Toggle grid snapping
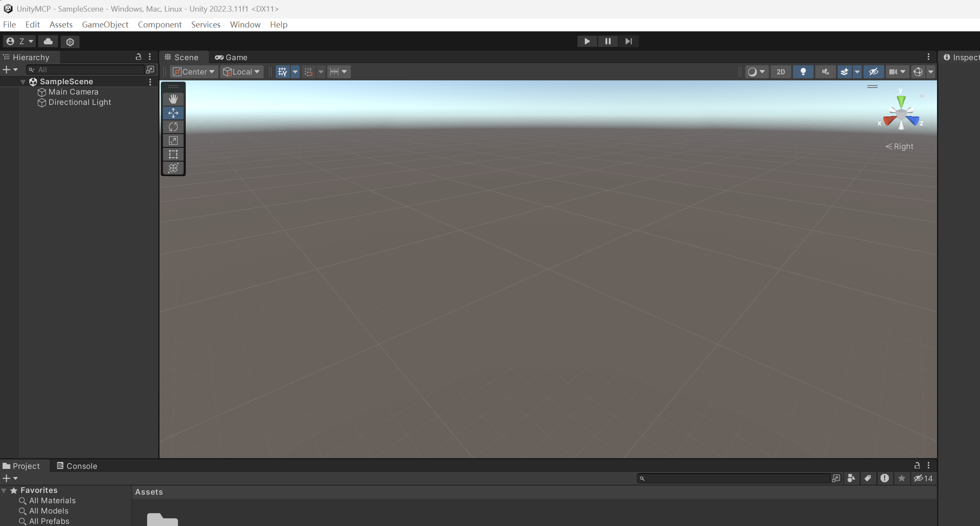980x526 pixels. click(308, 72)
